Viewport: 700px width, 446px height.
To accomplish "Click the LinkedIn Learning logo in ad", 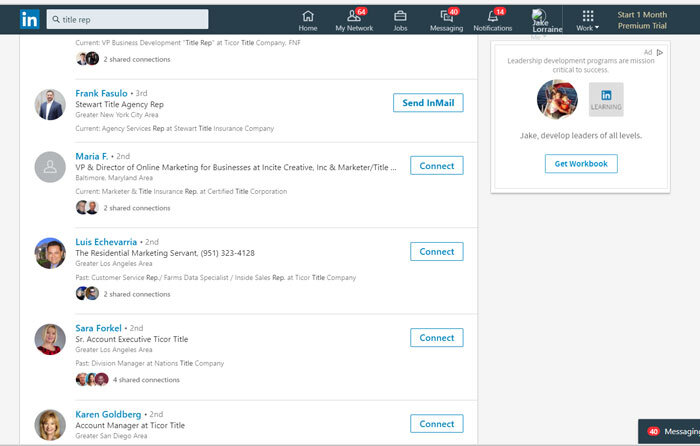I will (606, 99).
